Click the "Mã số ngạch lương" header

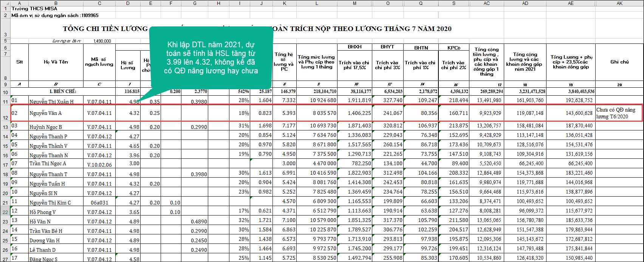pyautogui.click(x=99, y=62)
